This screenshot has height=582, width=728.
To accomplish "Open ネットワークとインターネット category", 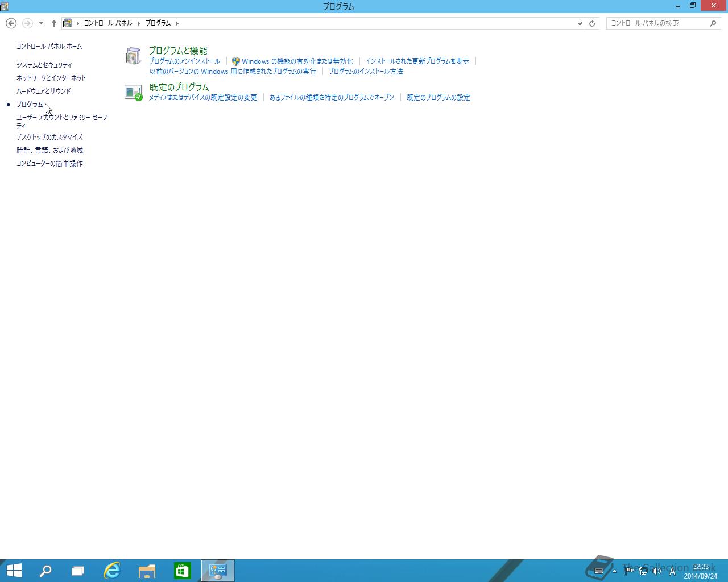I will tap(51, 78).
